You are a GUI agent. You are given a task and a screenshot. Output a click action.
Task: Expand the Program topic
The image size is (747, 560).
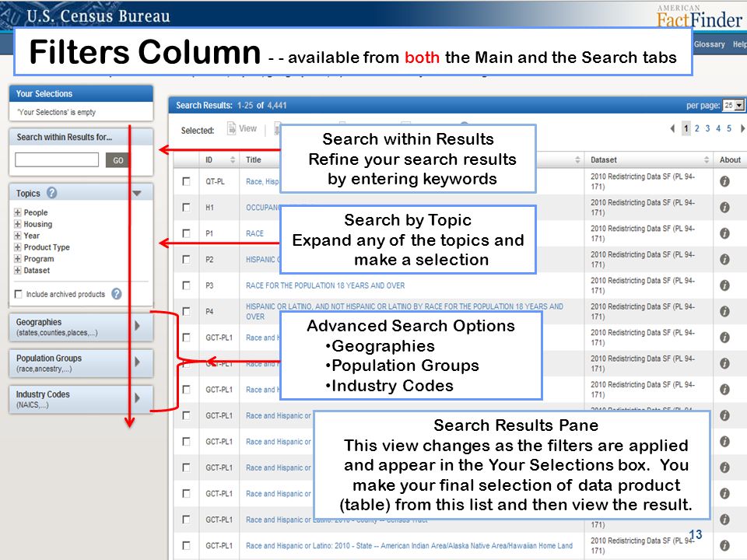[x=18, y=258]
